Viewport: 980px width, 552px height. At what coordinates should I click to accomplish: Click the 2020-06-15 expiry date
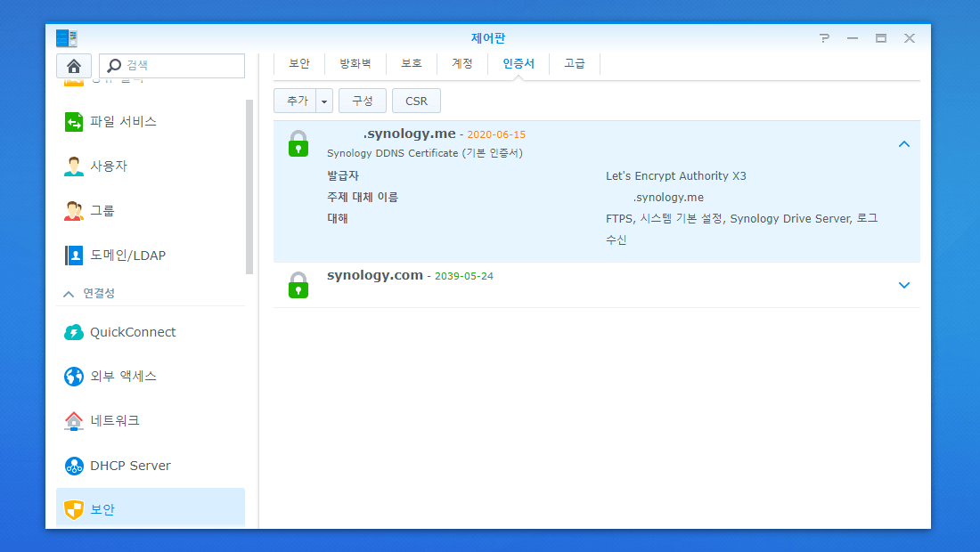(x=496, y=134)
